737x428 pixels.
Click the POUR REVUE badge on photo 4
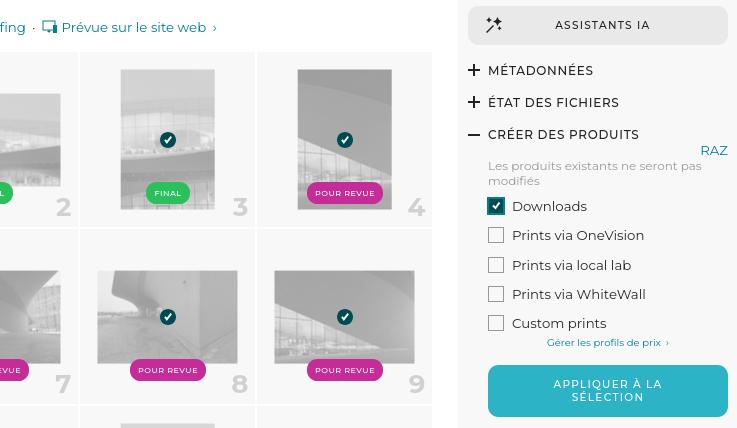[345, 194]
